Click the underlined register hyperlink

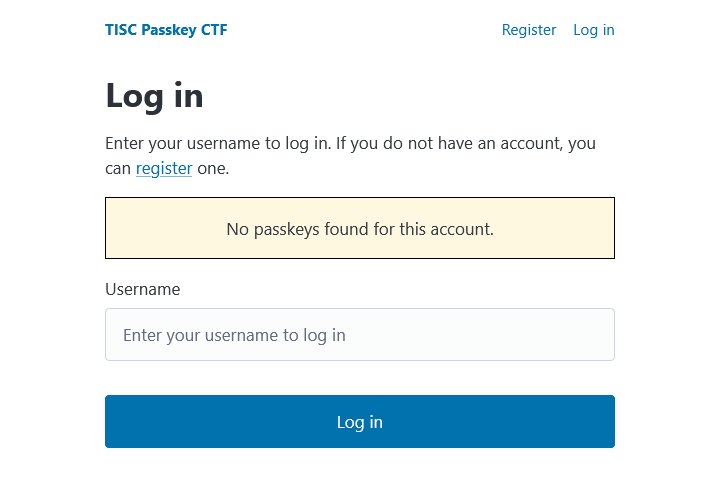coord(164,169)
